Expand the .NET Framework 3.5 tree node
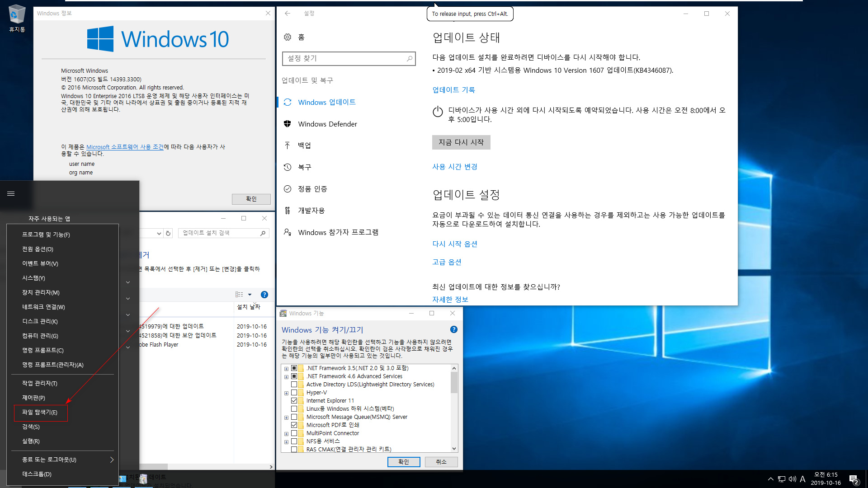Image resolution: width=868 pixels, height=488 pixels. [286, 369]
